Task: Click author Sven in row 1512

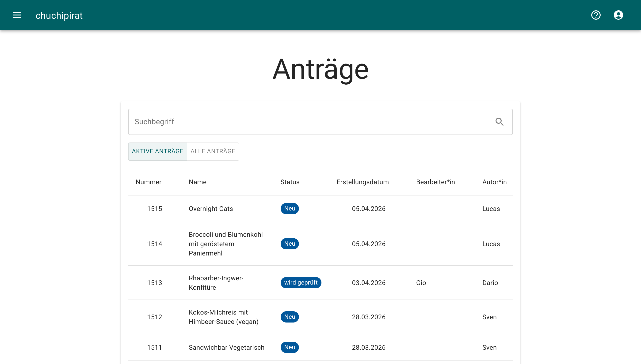Action: [489, 317]
